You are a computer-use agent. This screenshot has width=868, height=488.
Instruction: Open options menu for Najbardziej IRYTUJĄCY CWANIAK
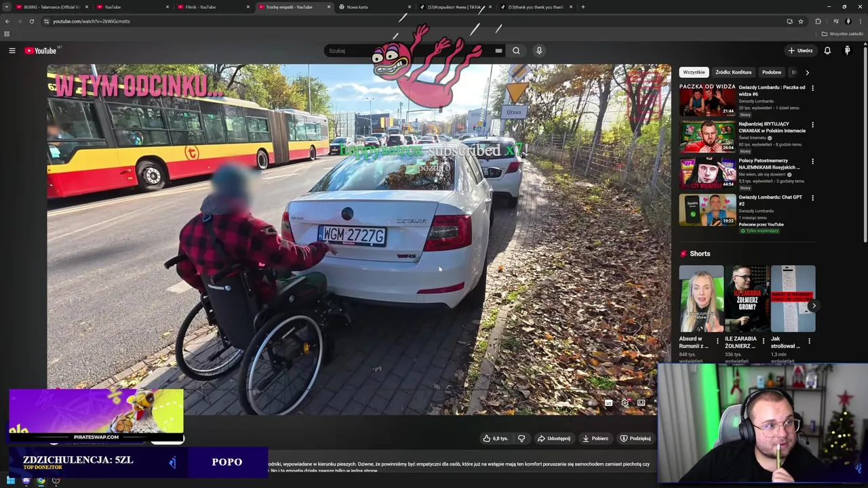[x=812, y=125]
